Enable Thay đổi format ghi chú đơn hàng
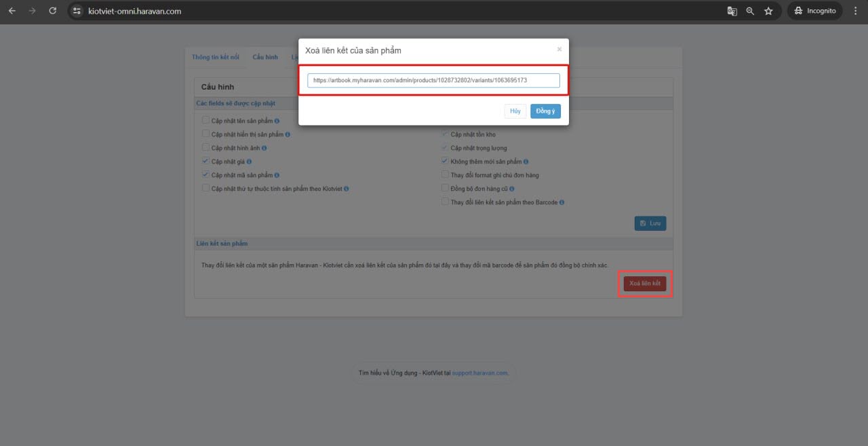Viewport: 868px width, 446px height. pos(445,174)
